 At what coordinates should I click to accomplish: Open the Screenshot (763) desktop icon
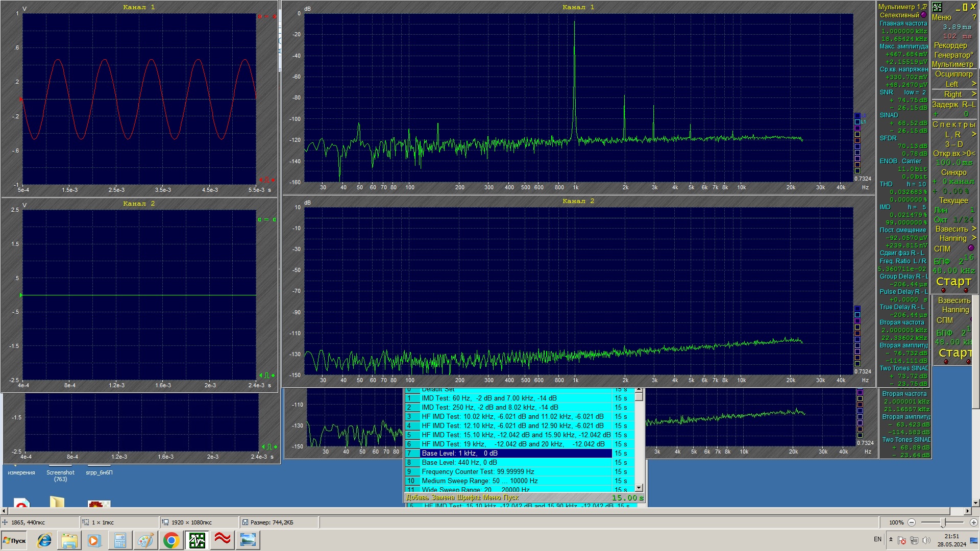pyautogui.click(x=60, y=474)
